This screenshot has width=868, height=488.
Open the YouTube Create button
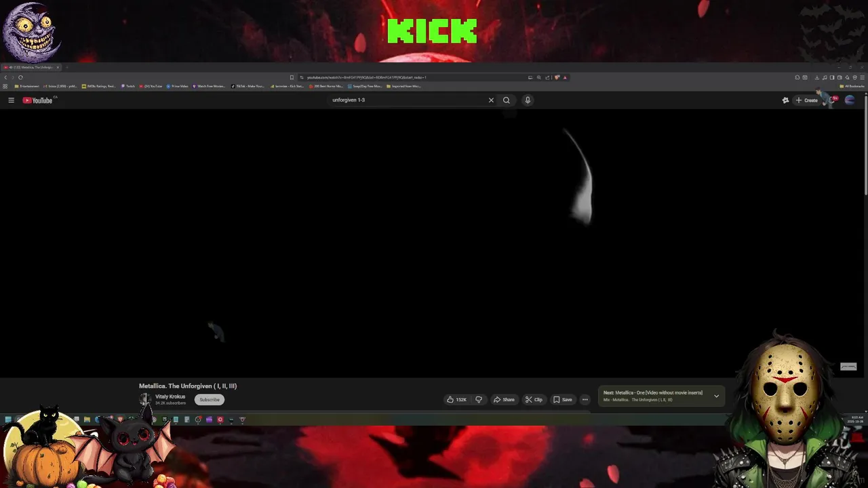[807, 100]
